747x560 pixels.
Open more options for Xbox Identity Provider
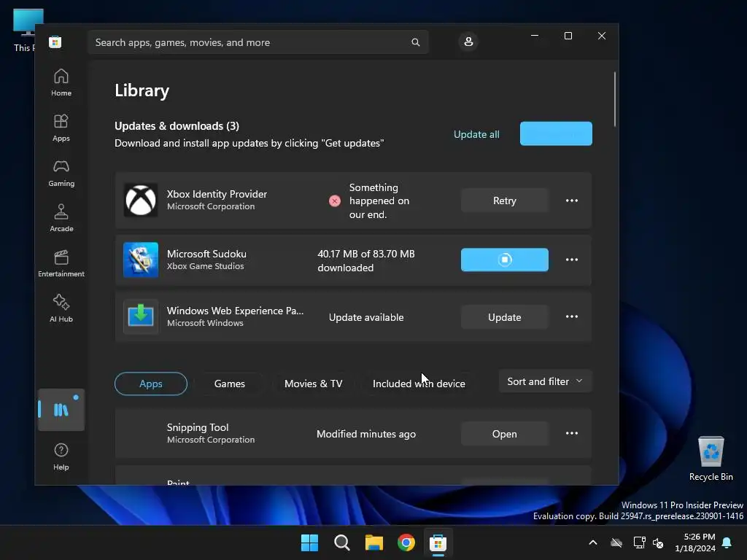[x=572, y=201]
